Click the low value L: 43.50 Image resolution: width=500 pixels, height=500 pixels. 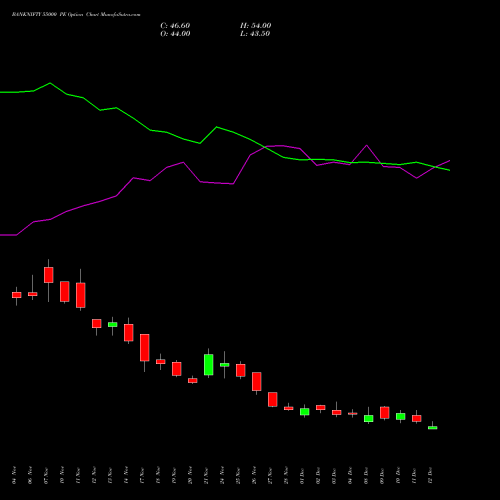pos(255,34)
